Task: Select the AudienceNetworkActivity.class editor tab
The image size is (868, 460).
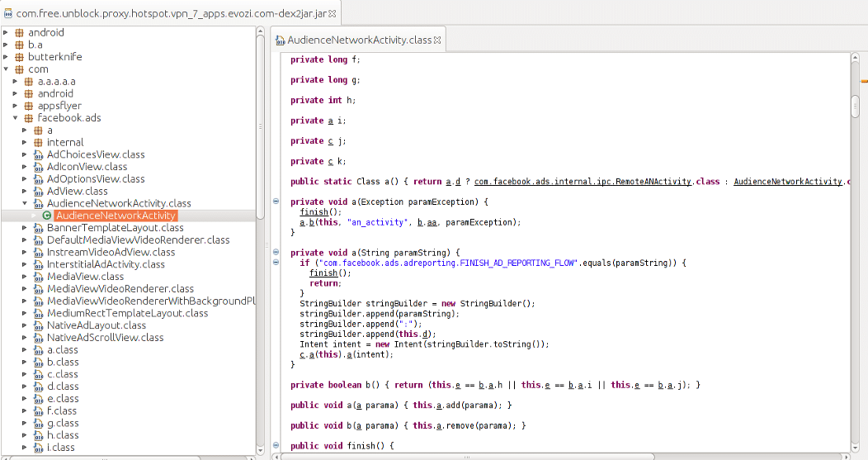Action: click(x=359, y=40)
